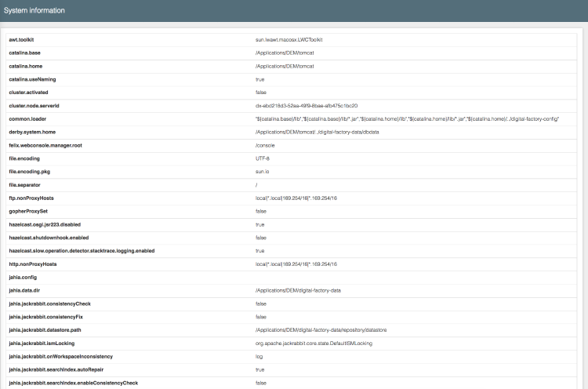Click the sun.io value
This screenshot has width=588, height=389.
(x=262, y=172)
